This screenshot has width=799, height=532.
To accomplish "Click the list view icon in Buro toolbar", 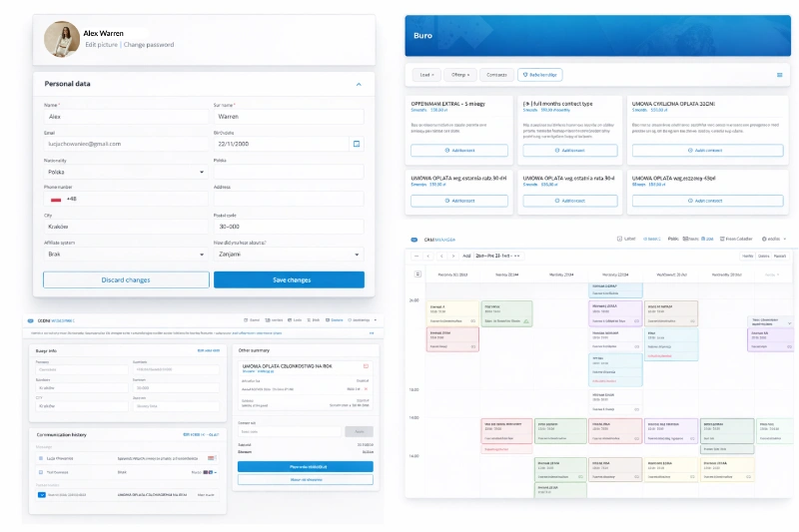I will 780,75.
